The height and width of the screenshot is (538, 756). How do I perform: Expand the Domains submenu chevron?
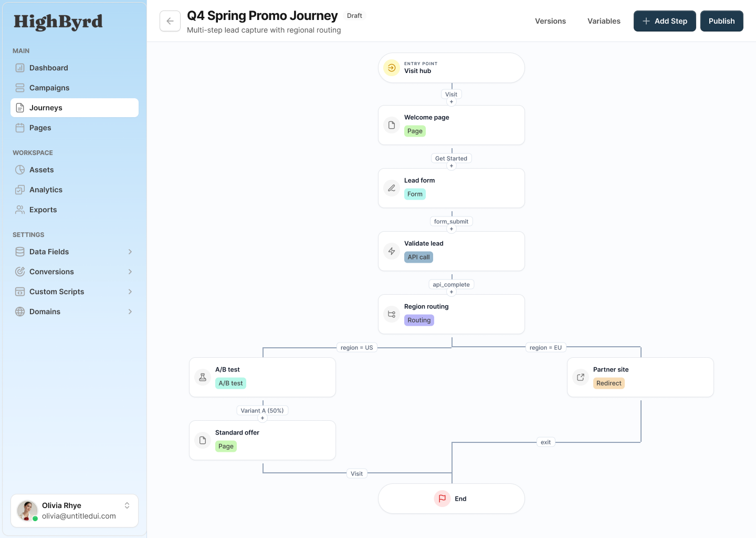[x=130, y=312]
